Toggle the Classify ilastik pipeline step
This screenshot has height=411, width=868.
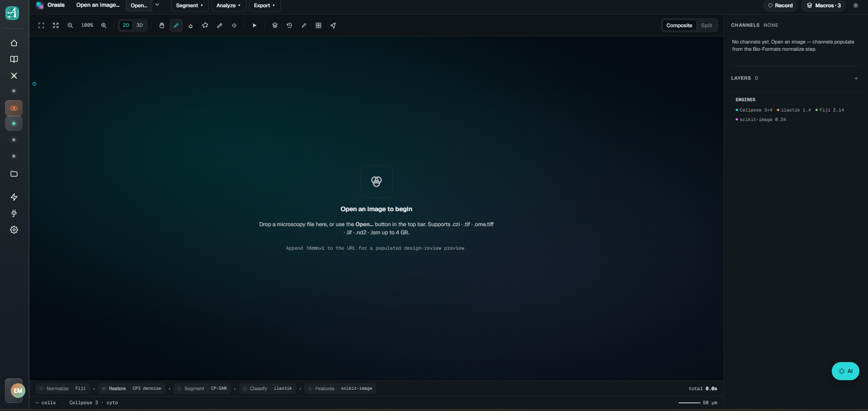(x=267, y=388)
